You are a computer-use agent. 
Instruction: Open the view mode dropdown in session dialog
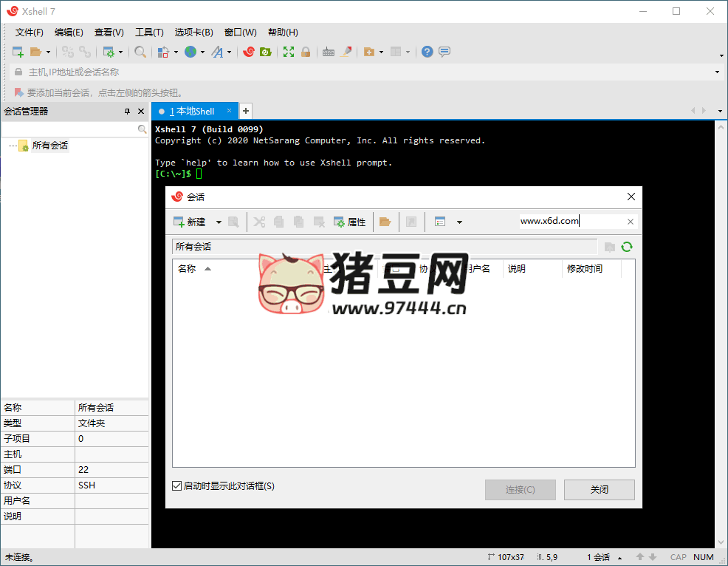click(x=459, y=222)
